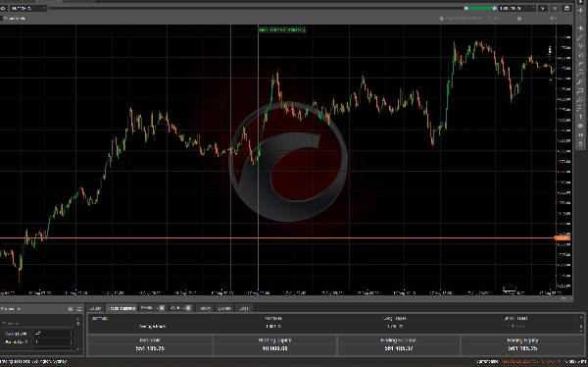Switch to the Orders tab
This screenshot has height=367, width=588.
pos(181,308)
